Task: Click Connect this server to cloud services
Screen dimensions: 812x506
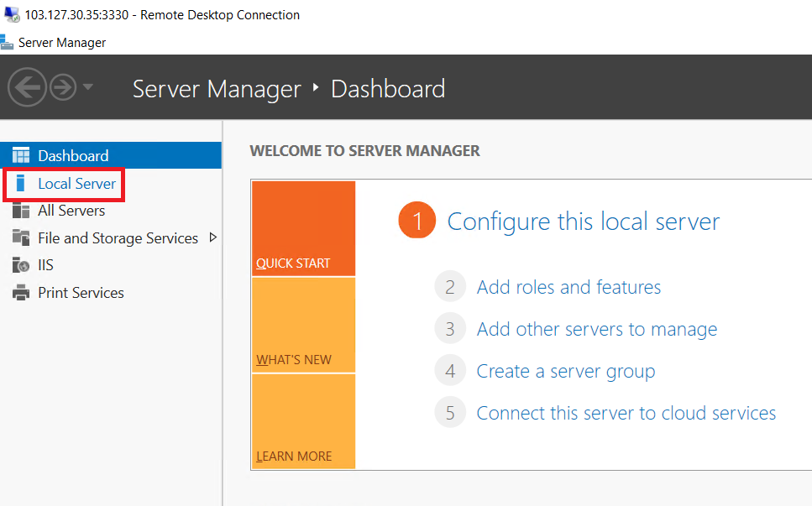Action: click(x=626, y=413)
